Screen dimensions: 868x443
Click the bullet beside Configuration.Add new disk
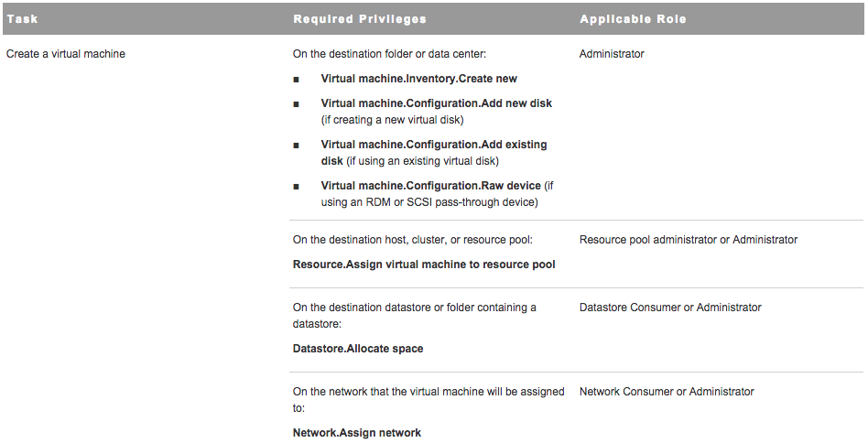tap(297, 104)
